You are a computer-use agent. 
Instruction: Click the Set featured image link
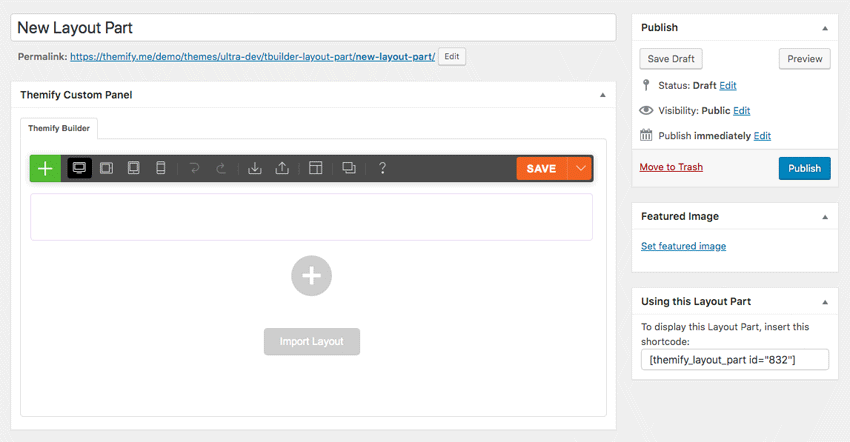click(x=684, y=246)
